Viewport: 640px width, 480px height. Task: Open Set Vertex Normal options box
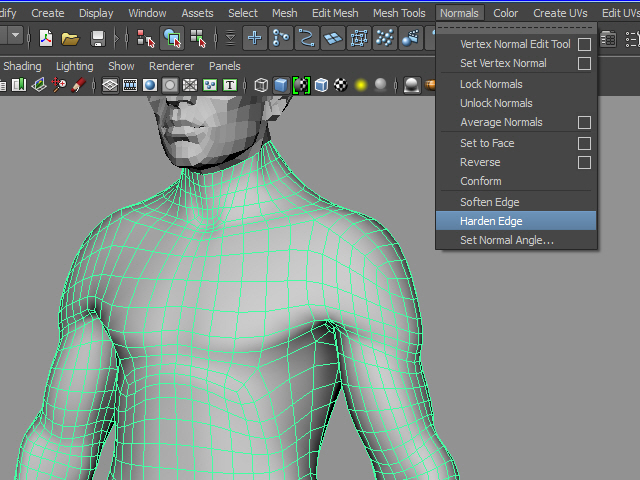(x=584, y=63)
